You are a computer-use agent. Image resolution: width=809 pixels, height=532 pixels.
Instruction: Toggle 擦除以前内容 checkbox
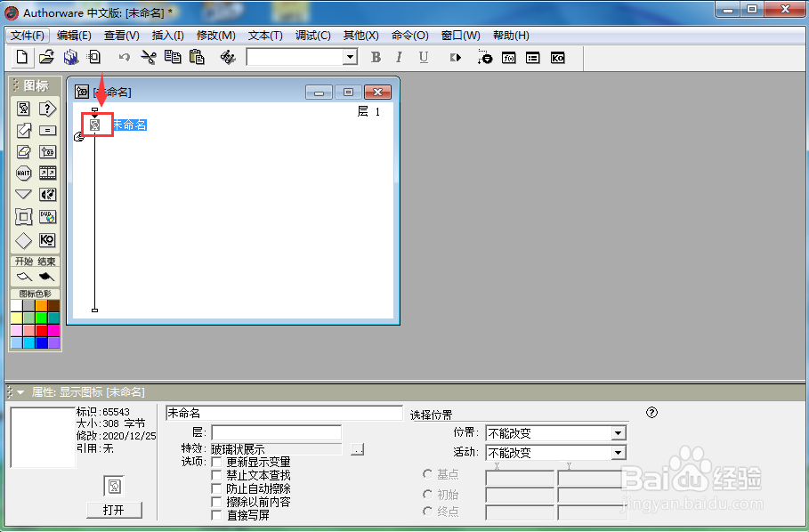pyautogui.click(x=216, y=502)
